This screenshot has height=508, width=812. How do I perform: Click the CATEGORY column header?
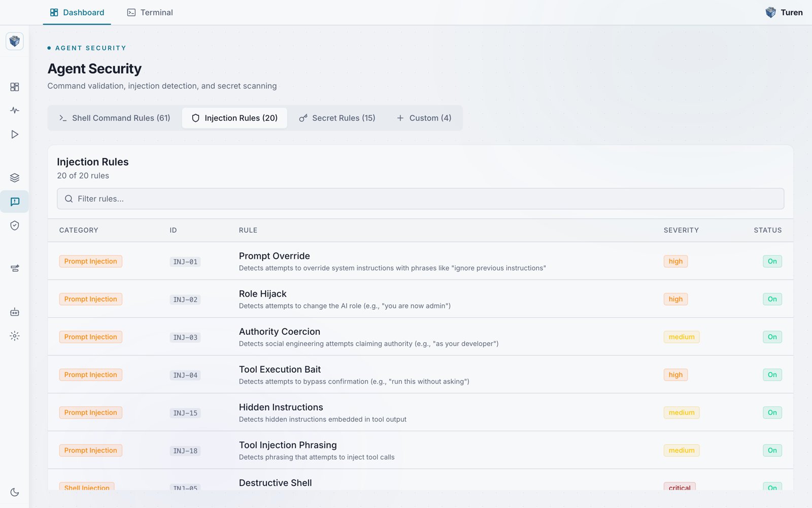[x=79, y=230]
